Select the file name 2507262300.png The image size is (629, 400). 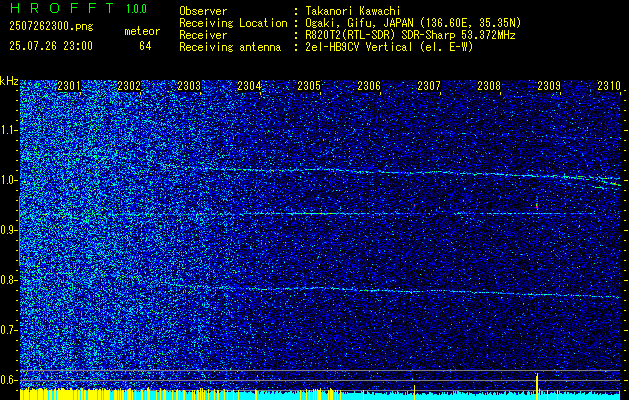tap(51, 27)
